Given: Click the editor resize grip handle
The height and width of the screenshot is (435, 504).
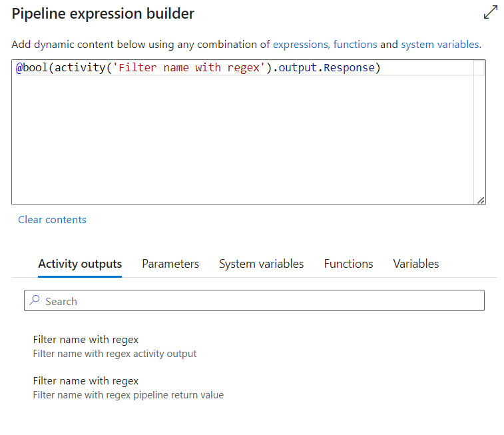Looking at the screenshot, I should (481, 201).
